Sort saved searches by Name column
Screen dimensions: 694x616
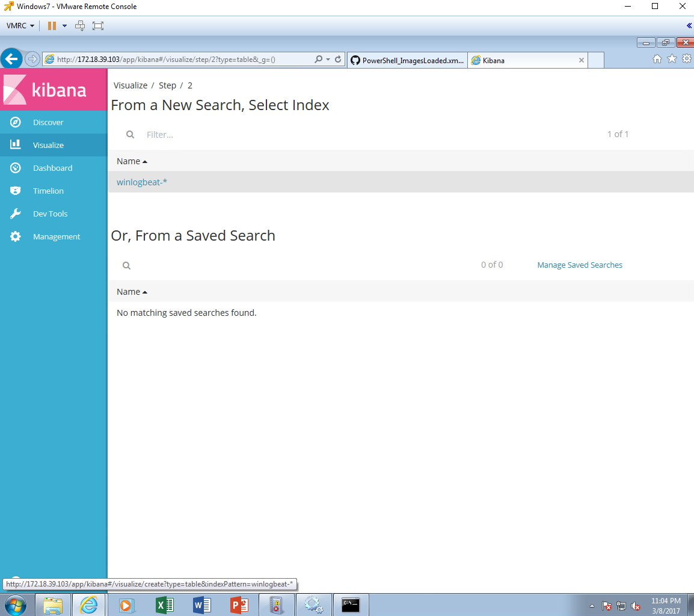[132, 292]
